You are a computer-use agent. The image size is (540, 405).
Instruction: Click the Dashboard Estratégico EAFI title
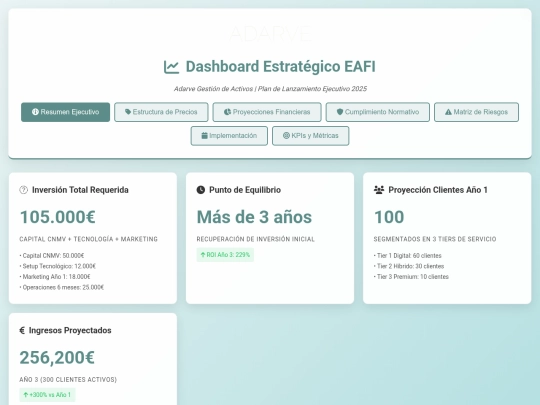[280, 67]
